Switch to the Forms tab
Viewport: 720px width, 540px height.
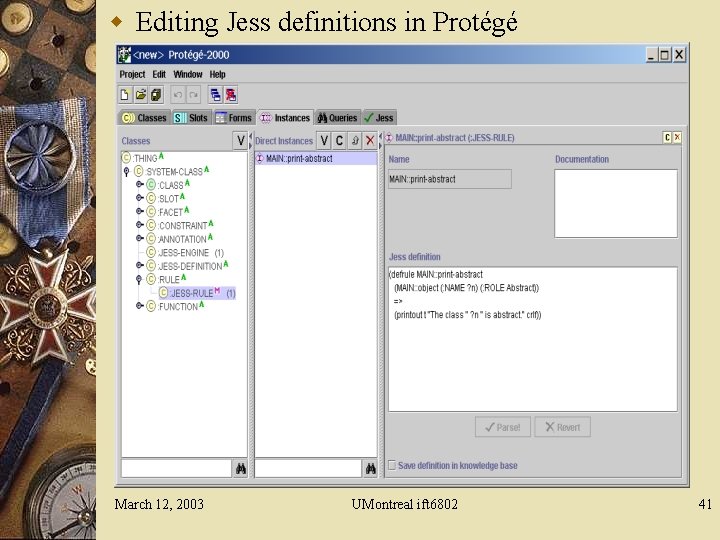pos(234,118)
